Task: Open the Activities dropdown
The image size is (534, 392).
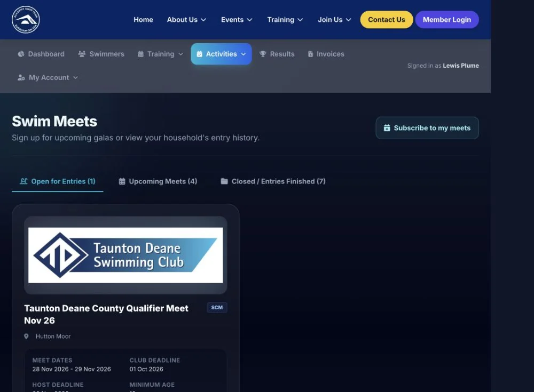Action: tap(221, 54)
